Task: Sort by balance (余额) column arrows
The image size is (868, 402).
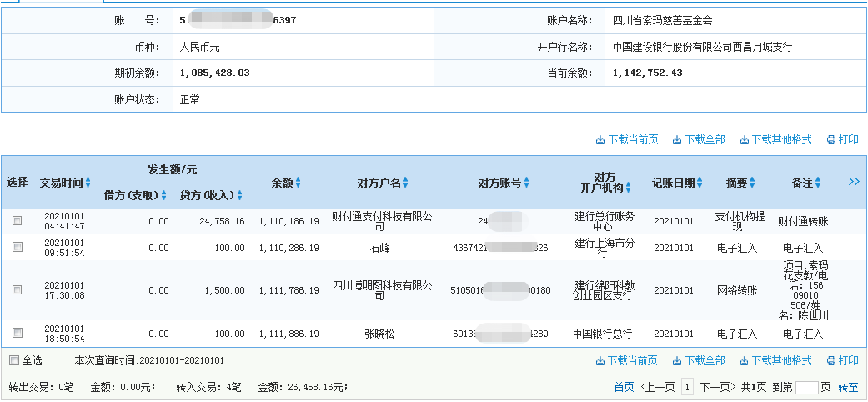Action: click(x=299, y=183)
